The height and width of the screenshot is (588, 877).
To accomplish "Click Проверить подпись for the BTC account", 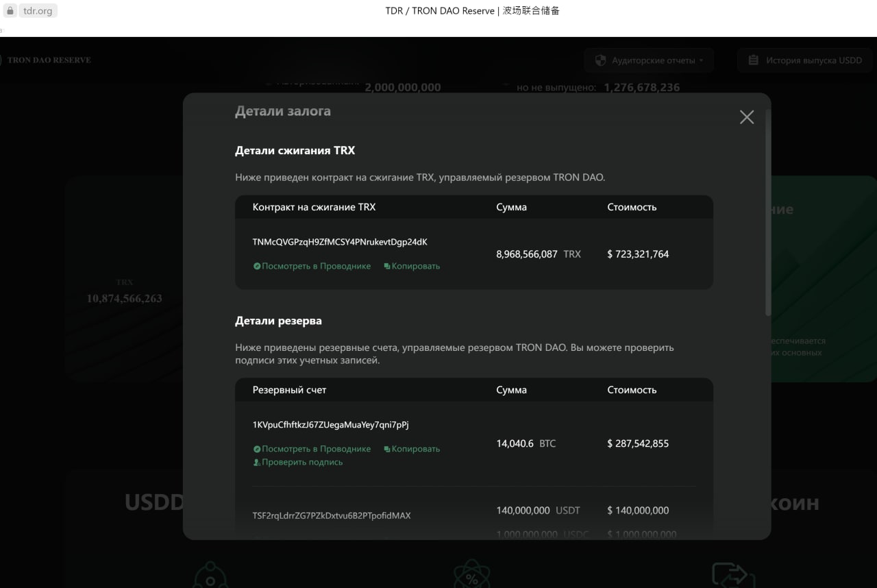I will point(298,463).
